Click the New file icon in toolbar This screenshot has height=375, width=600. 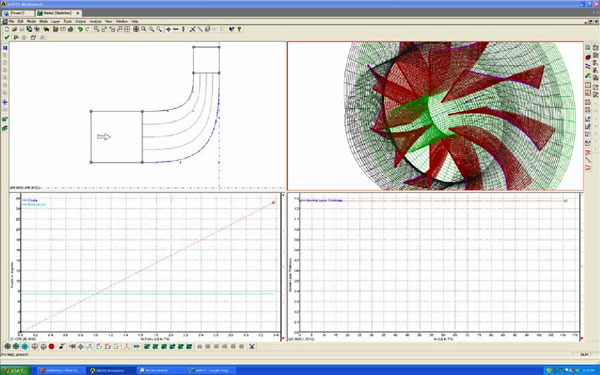[x=7, y=29]
